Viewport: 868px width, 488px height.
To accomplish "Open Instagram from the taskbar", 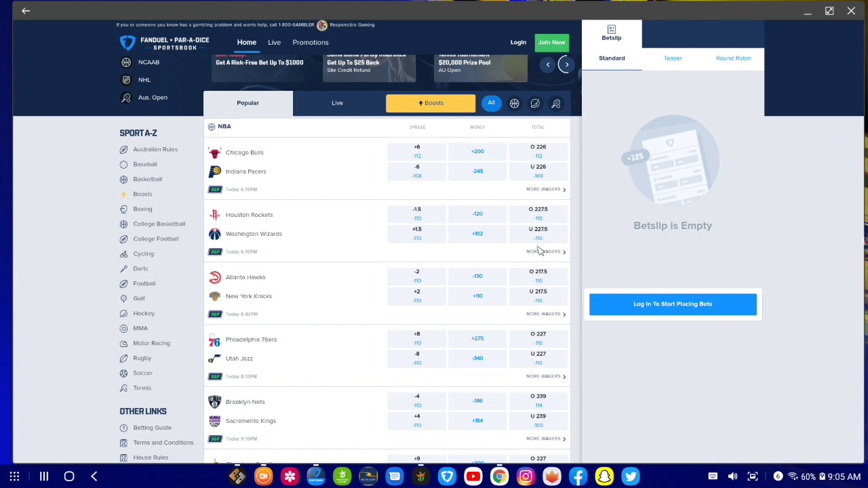I will [526, 476].
